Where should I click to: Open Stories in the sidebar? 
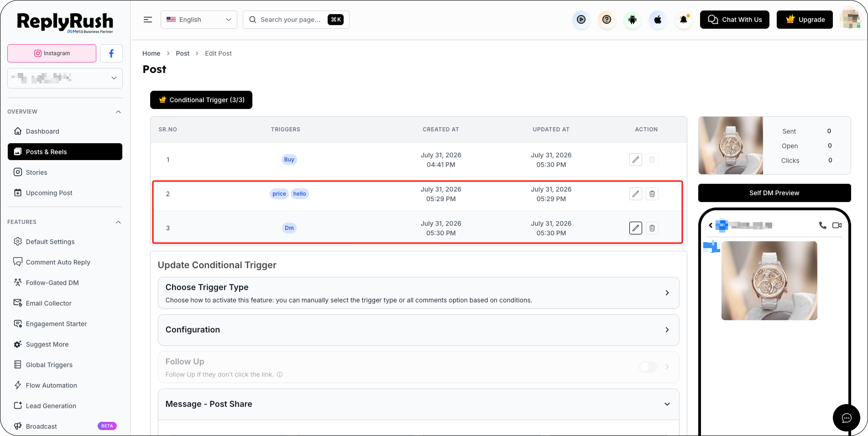65,172
